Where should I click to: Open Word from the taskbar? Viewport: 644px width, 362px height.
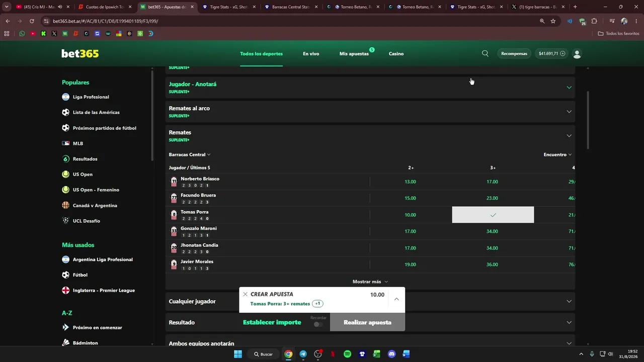406,354
